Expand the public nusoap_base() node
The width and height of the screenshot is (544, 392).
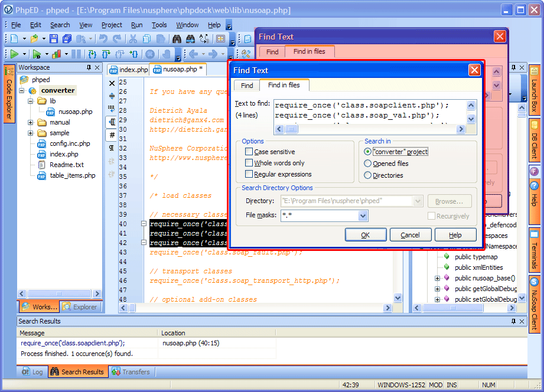(437, 278)
